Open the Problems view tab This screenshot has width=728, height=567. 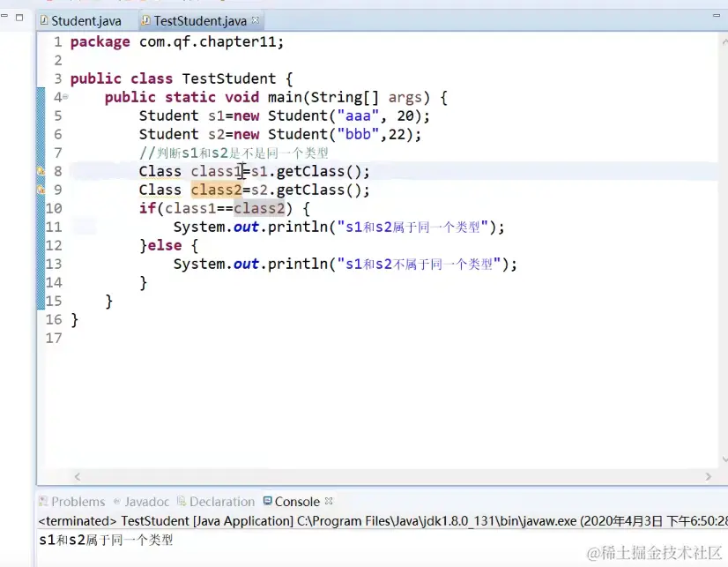pyautogui.click(x=72, y=502)
